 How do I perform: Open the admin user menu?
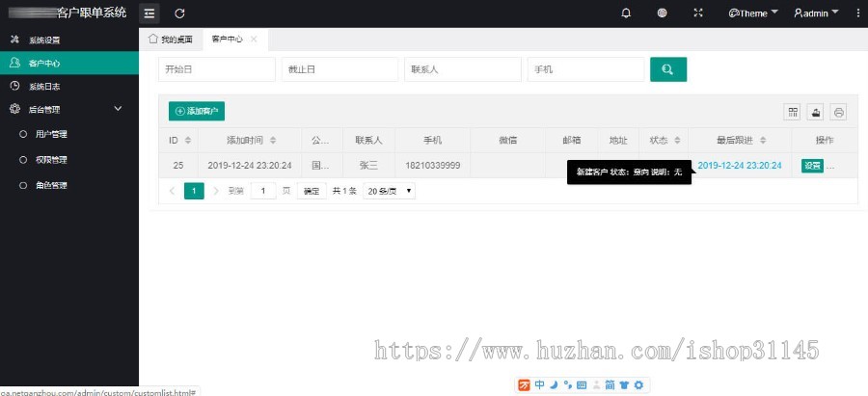coord(816,13)
